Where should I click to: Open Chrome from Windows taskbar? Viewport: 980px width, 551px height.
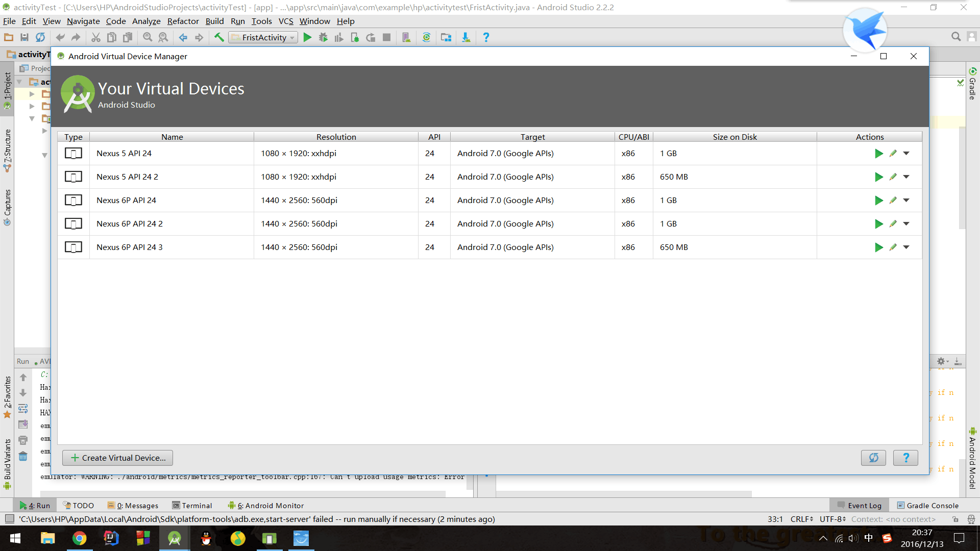tap(79, 538)
